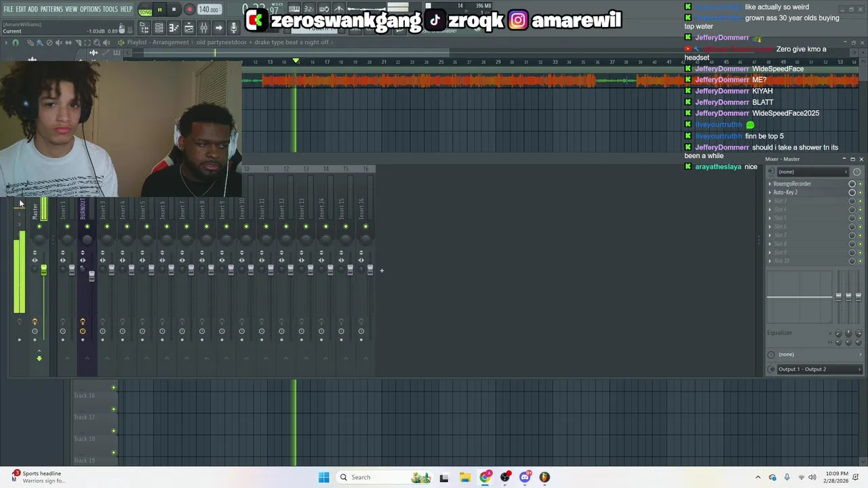This screenshot has height=488, width=868.
Task: Open the Mixer view icon
Action: [x=203, y=28]
